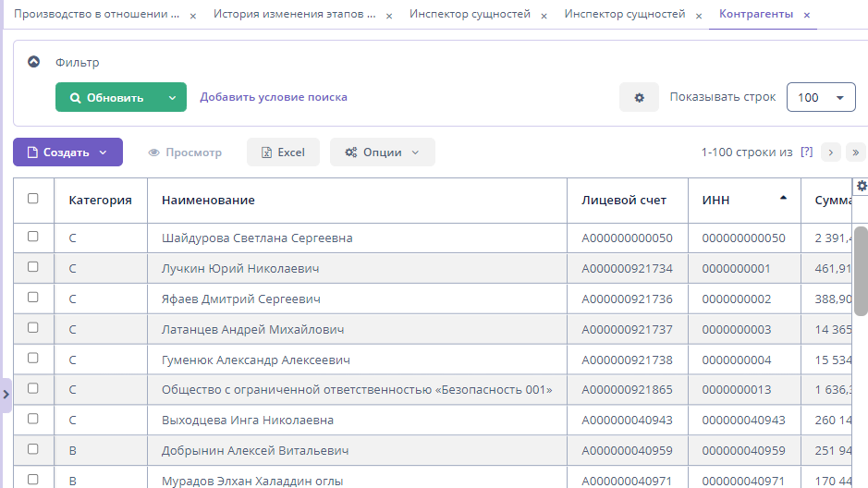Screen dimensions: 868x488
Task: Click the row count question mark
Action: (x=806, y=152)
